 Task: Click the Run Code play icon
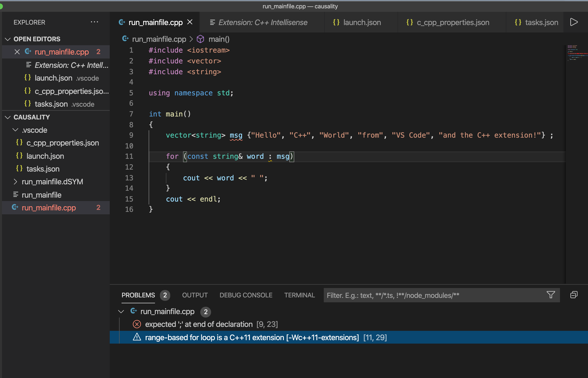pos(574,22)
